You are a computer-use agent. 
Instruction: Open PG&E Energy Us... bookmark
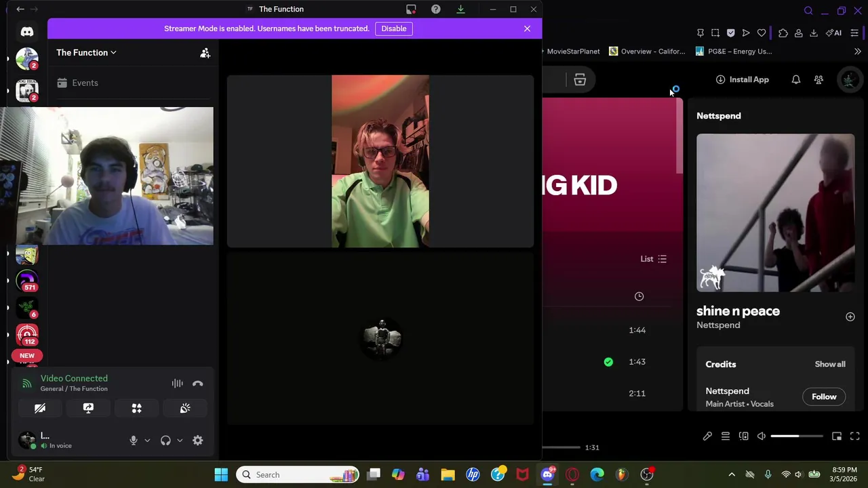[734, 52]
